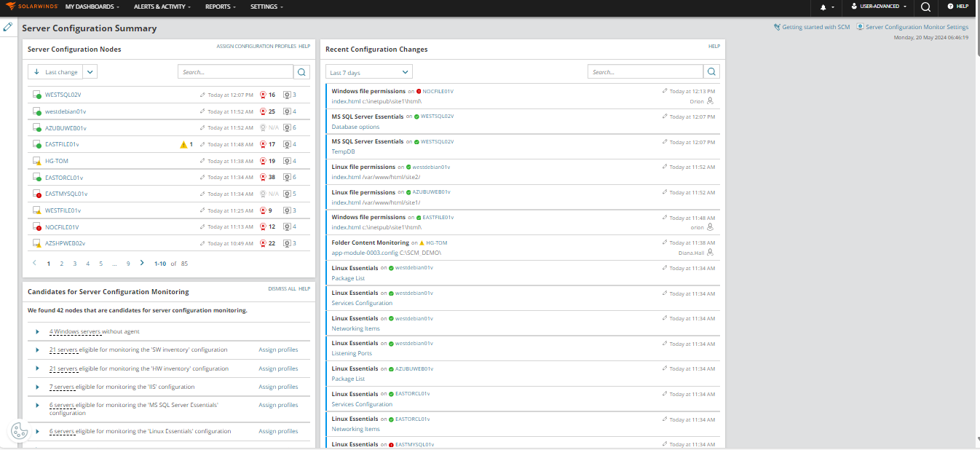Open the Reports menu
980x450 pixels.
[221, 7]
